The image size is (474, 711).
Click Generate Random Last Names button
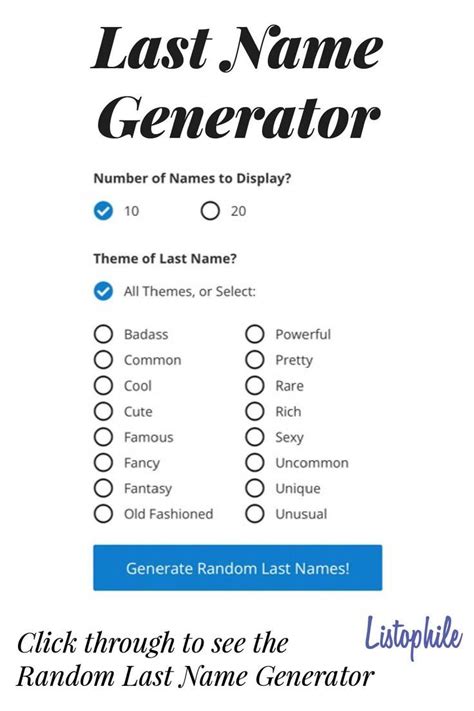point(238,568)
